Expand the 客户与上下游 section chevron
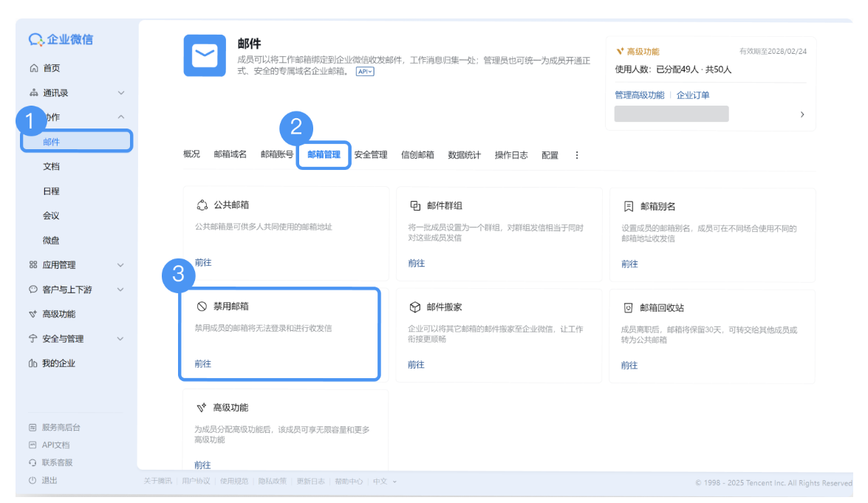 tap(120, 290)
